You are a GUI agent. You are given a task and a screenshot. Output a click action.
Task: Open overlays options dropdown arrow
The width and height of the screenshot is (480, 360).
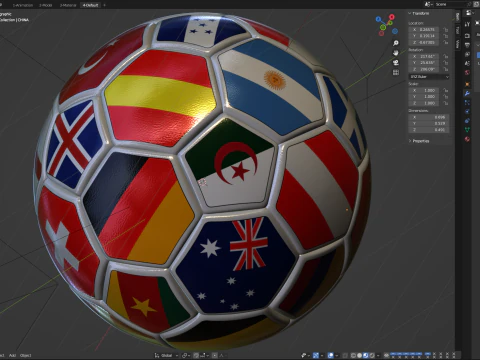(x=337, y=355)
